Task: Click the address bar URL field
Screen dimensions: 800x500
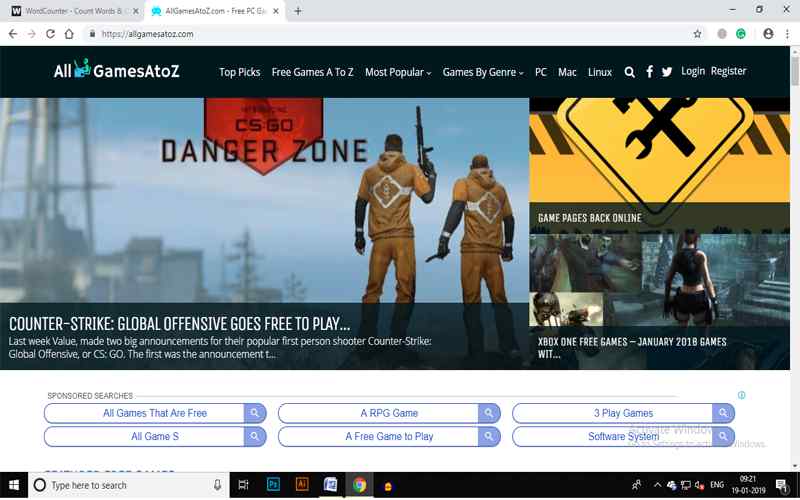Action: tap(388, 34)
